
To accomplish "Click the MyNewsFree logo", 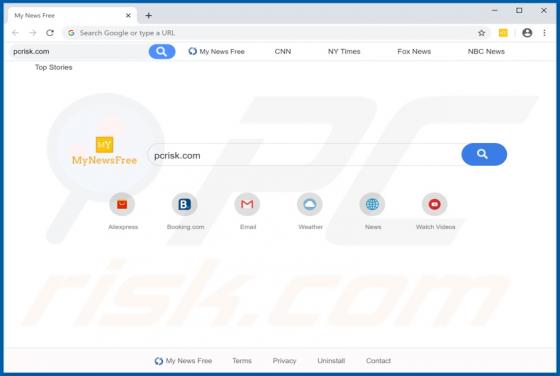I will click(105, 151).
